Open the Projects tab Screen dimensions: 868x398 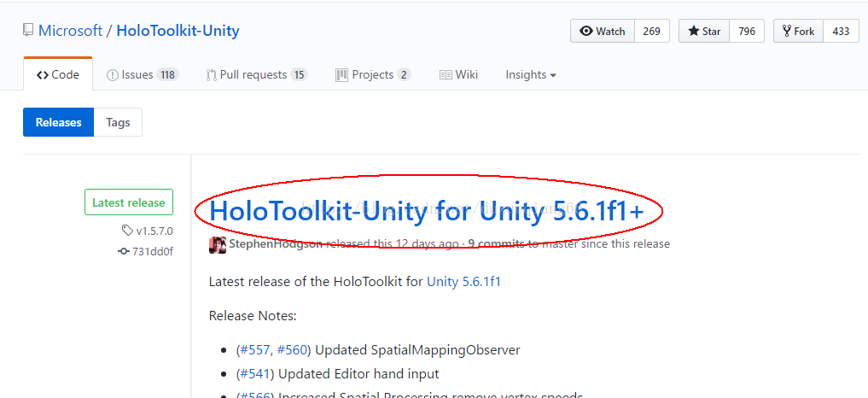(x=373, y=74)
